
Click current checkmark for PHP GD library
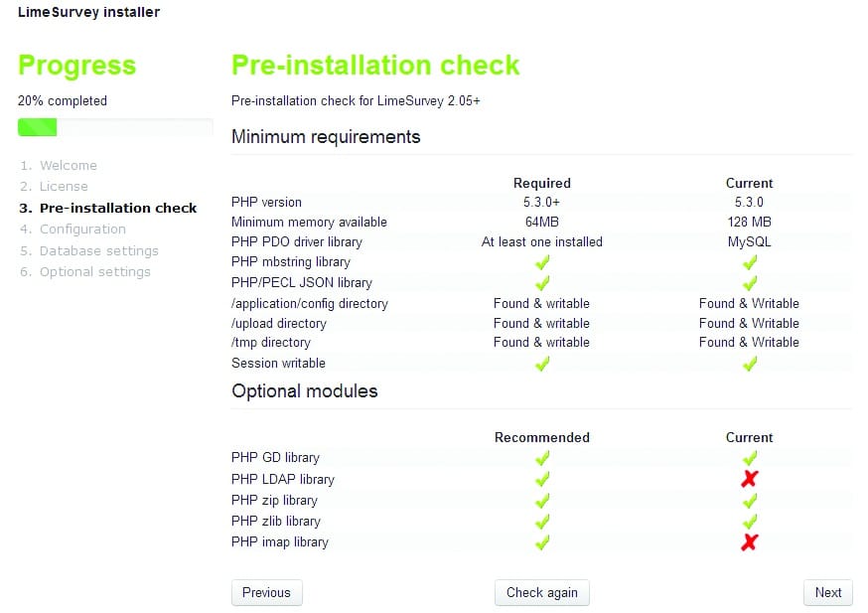750,458
